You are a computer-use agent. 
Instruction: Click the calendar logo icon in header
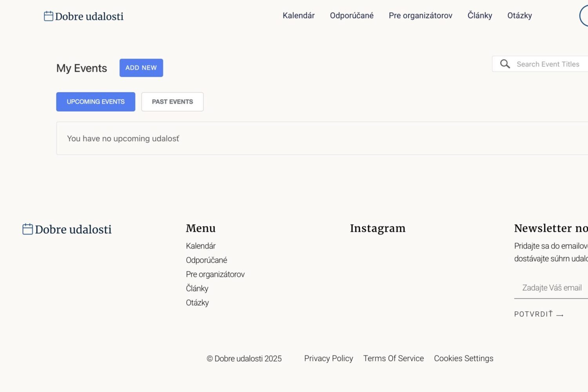(49, 16)
